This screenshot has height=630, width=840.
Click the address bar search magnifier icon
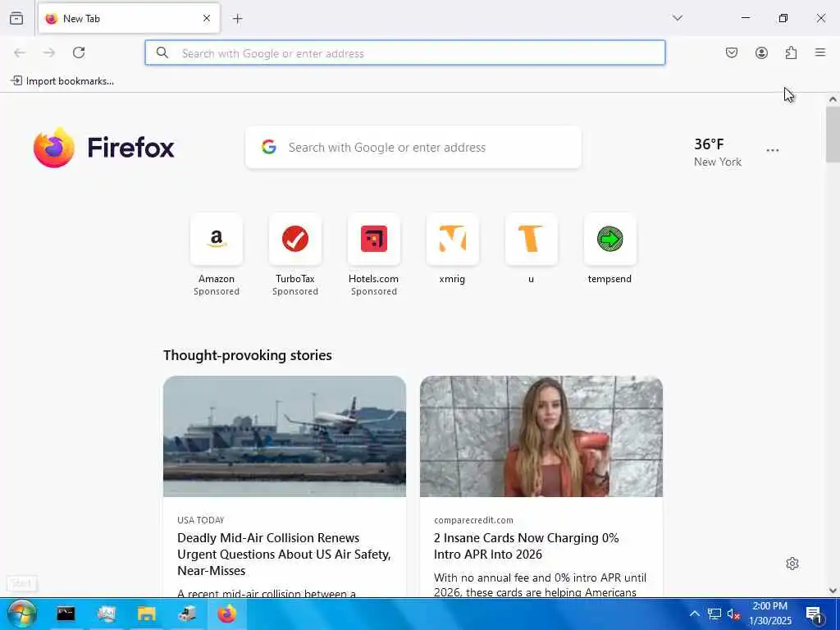[x=162, y=52]
